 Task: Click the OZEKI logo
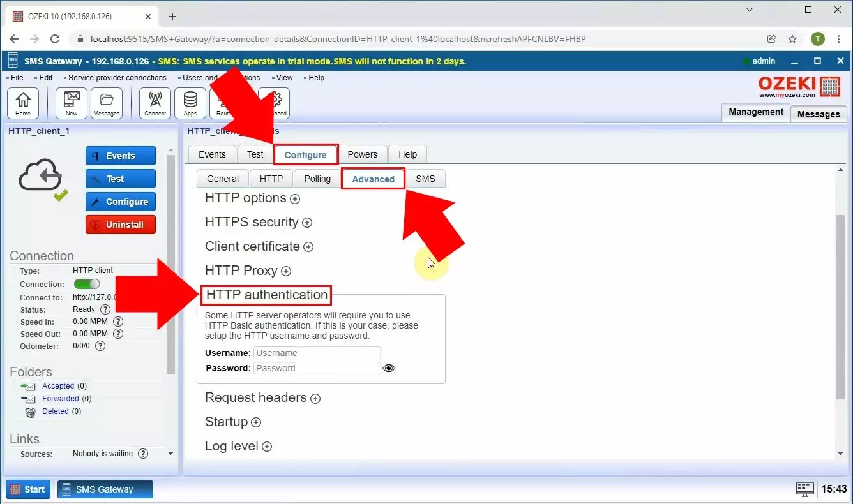click(799, 87)
